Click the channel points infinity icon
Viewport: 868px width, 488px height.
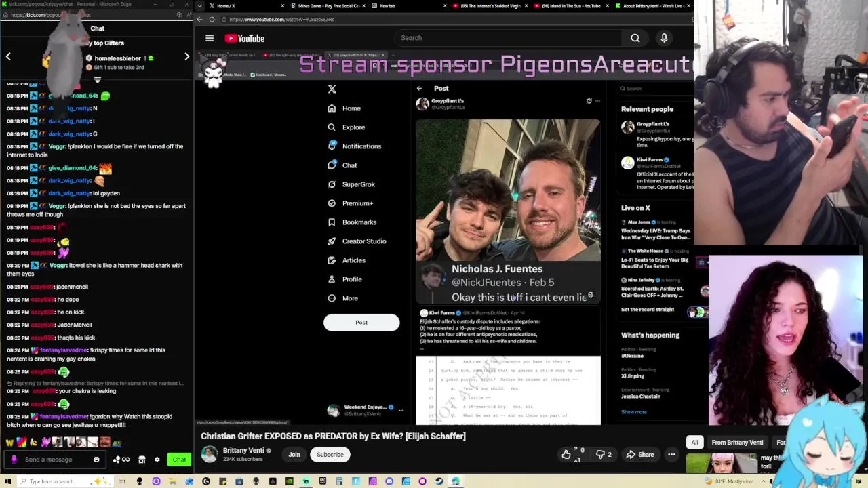pos(123,460)
